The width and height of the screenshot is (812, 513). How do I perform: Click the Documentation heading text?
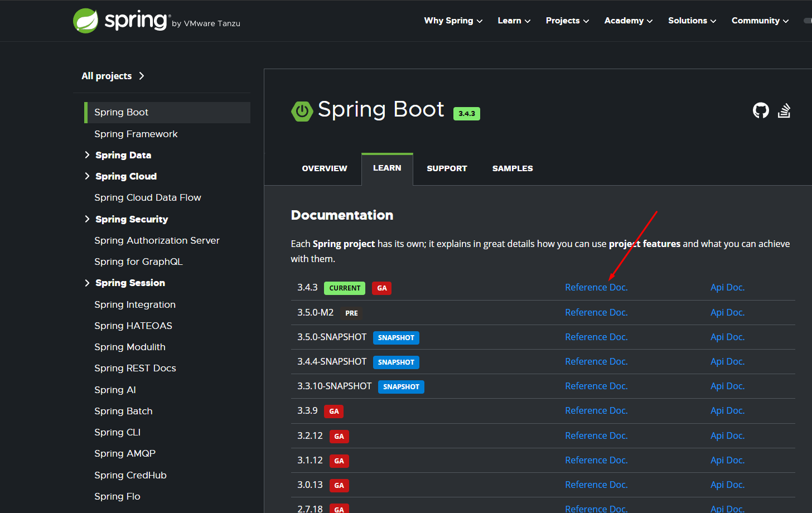tap(342, 215)
